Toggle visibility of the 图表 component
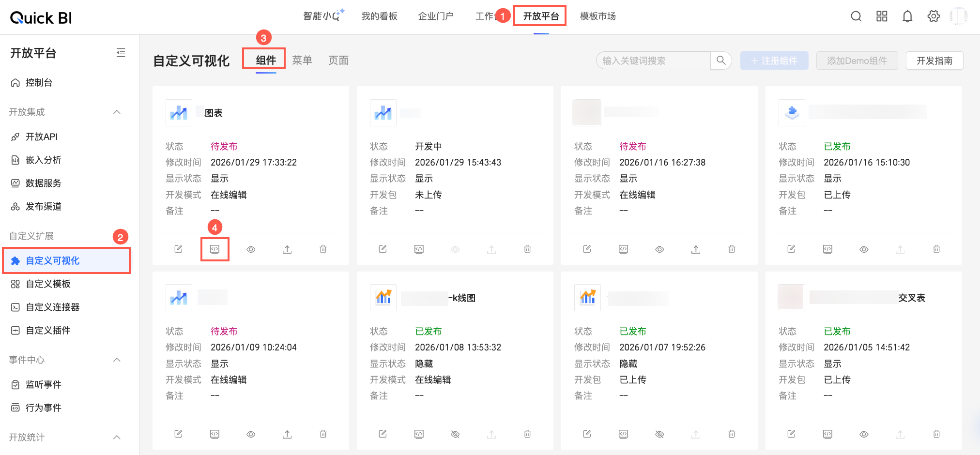The width and height of the screenshot is (980, 455). pyautogui.click(x=251, y=249)
